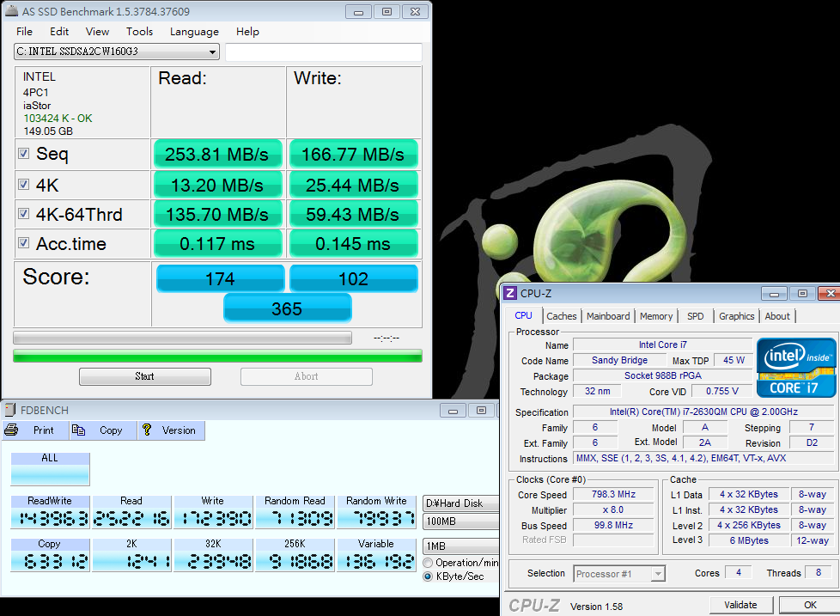Click the printer icon in FDBENCH toolbar
Image resolution: width=840 pixels, height=616 pixels.
point(11,430)
